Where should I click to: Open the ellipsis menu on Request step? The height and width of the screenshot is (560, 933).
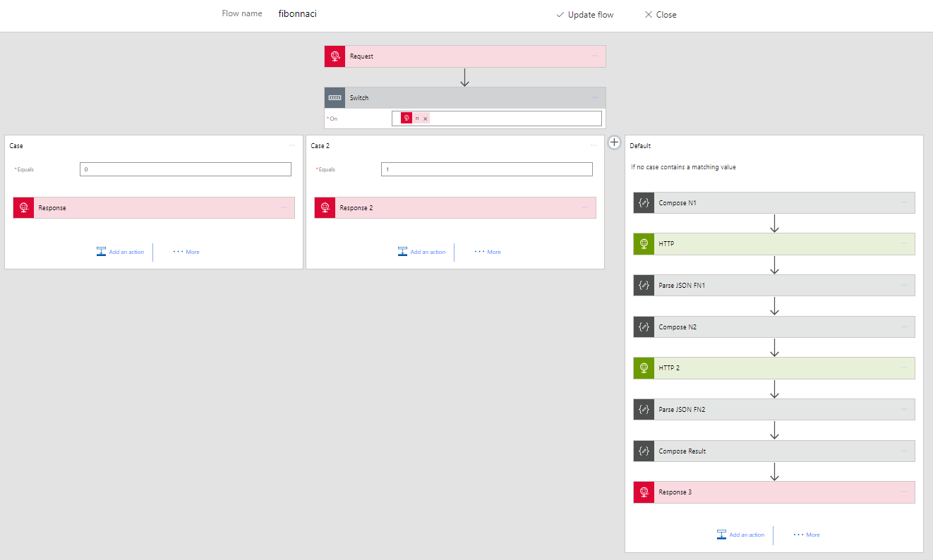[x=595, y=56]
